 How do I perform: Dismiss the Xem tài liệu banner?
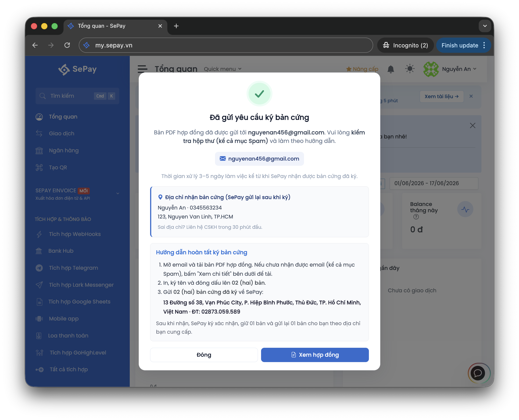pyautogui.click(x=471, y=96)
